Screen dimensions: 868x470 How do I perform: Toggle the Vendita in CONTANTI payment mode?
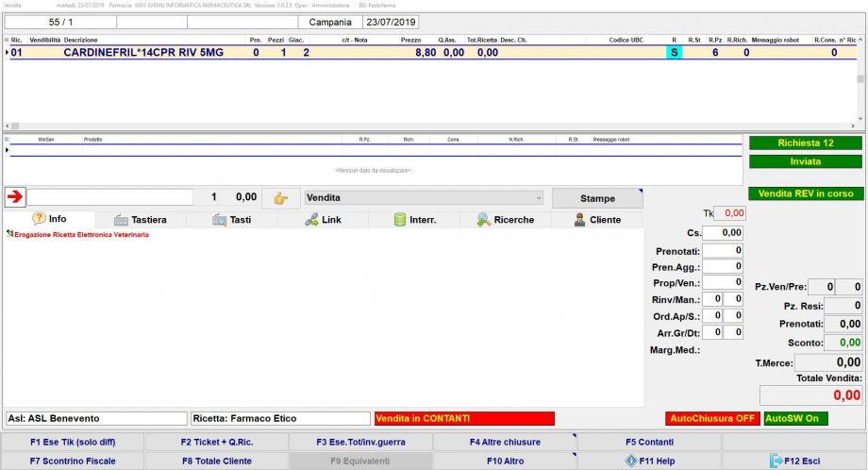click(x=464, y=418)
